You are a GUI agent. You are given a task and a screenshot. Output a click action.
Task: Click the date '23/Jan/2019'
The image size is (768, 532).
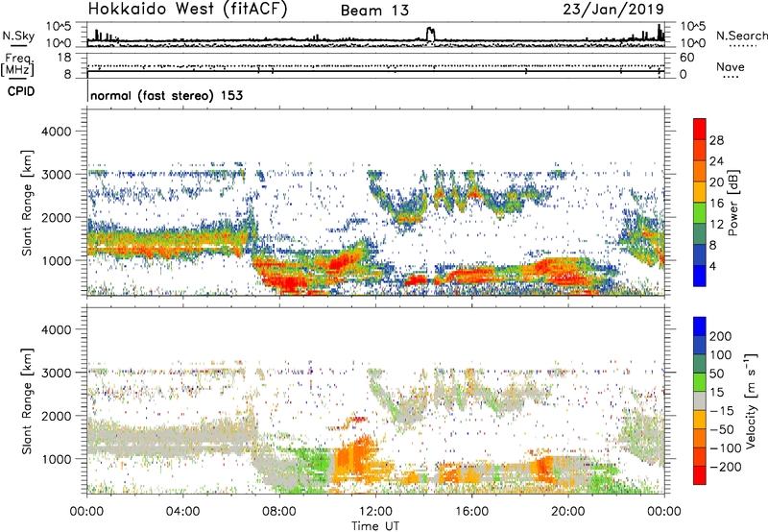[x=613, y=10]
